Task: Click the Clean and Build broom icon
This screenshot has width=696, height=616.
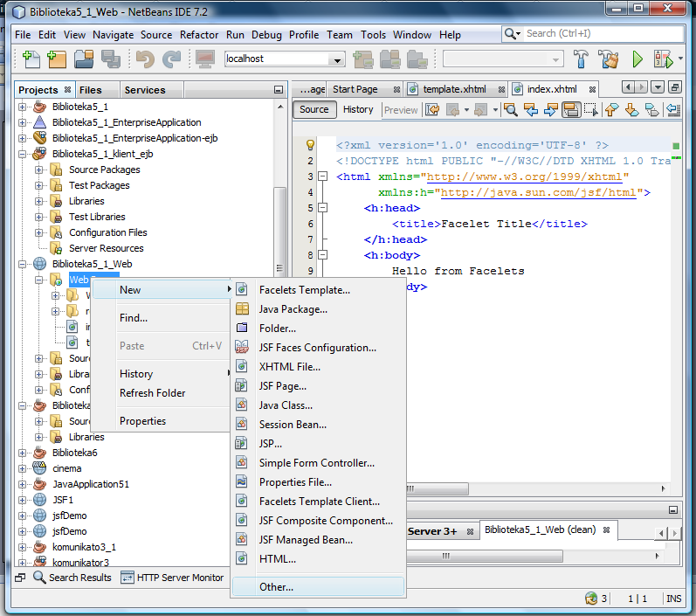Action: (609, 59)
